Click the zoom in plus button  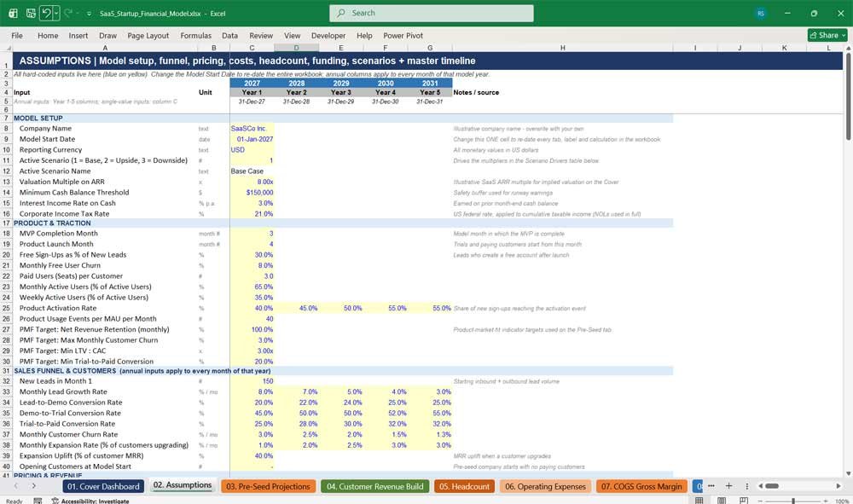[x=827, y=501]
